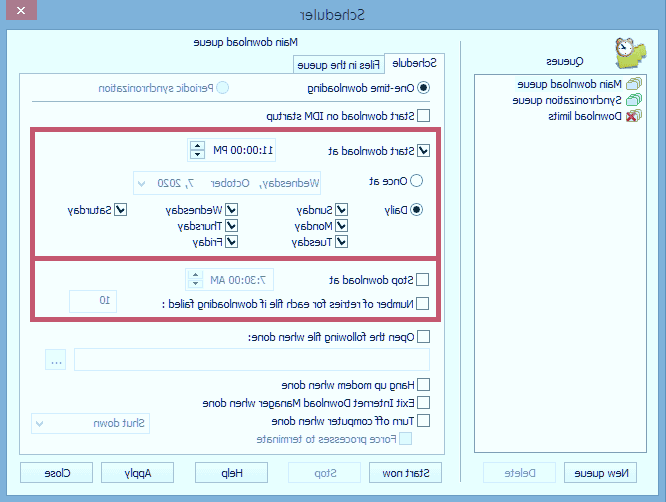Uncheck the Saturday checkbox

pos(121,210)
